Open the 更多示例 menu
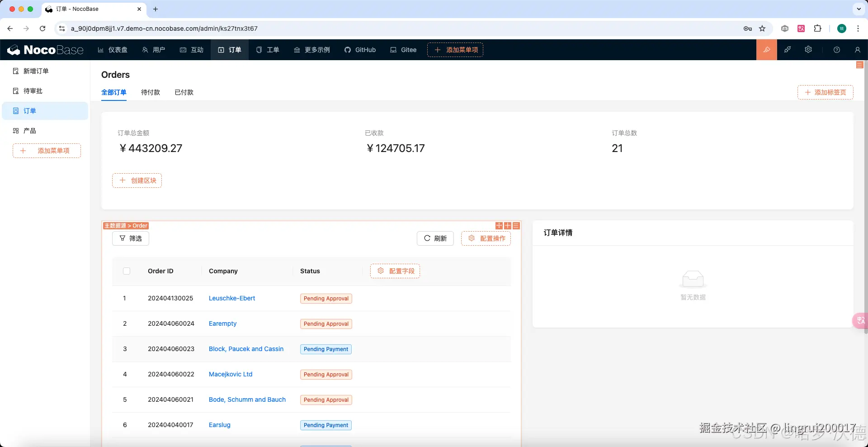The width and height of the screenshot is (868, 447). pos(312,50)
